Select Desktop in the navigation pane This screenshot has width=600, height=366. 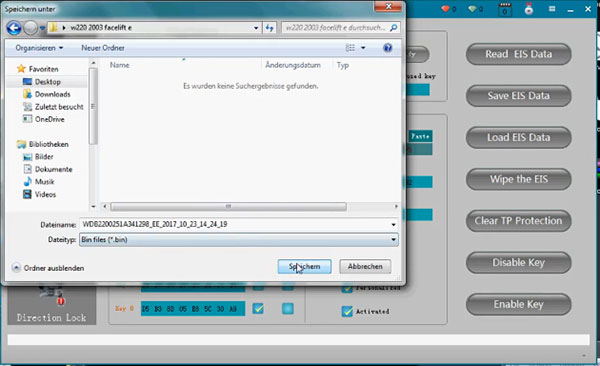coord(41,82)
